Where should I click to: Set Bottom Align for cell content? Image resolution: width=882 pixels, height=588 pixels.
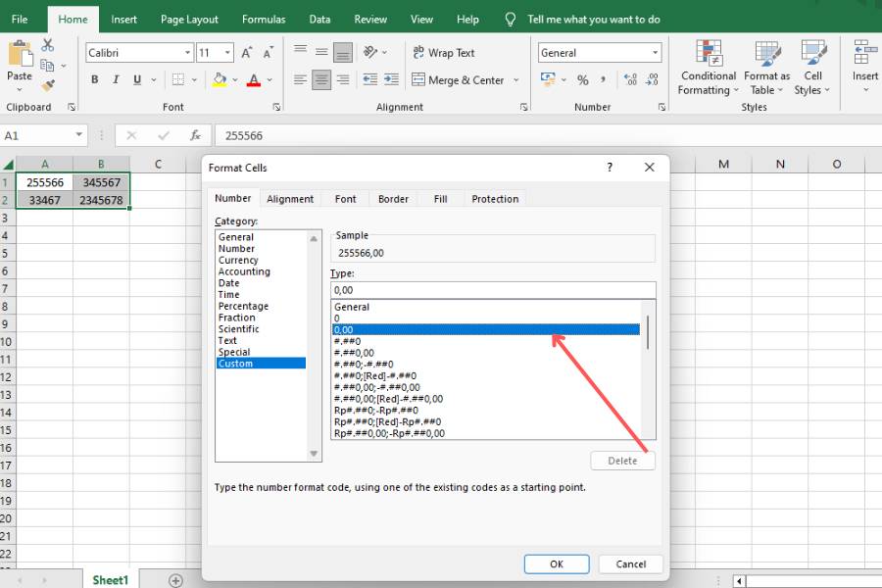(343, 53)
